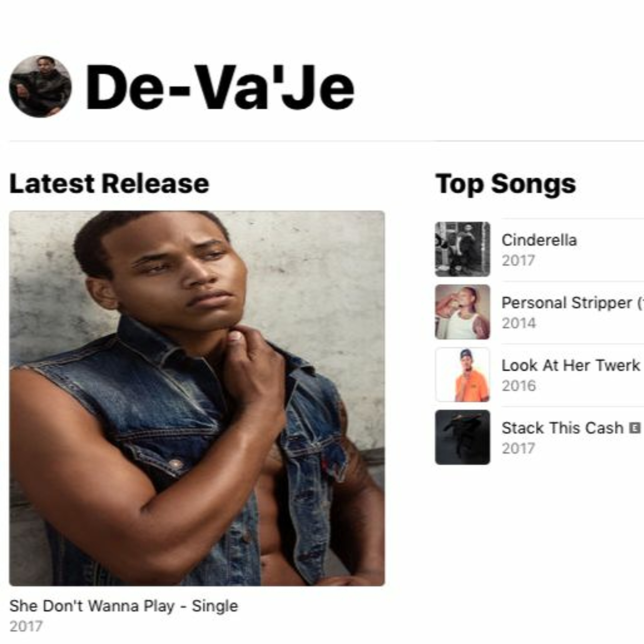644x644 pixels.
Task: Open the Stack This Cash song title
Action: [x=562, y=428]
